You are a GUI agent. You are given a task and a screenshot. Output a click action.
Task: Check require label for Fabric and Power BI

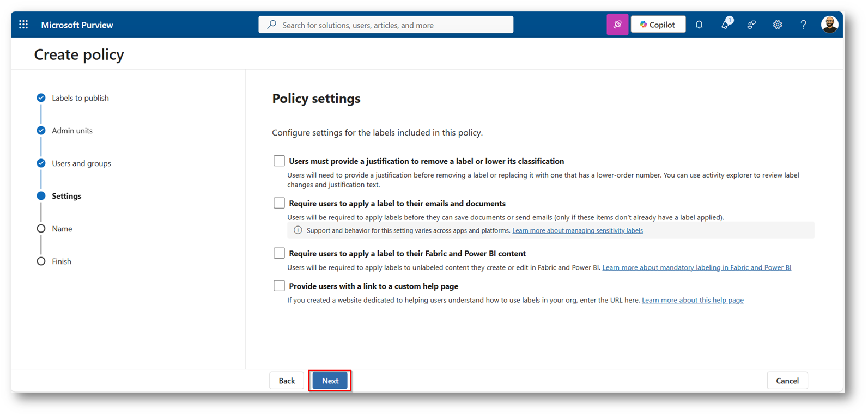tap(279, 253)
